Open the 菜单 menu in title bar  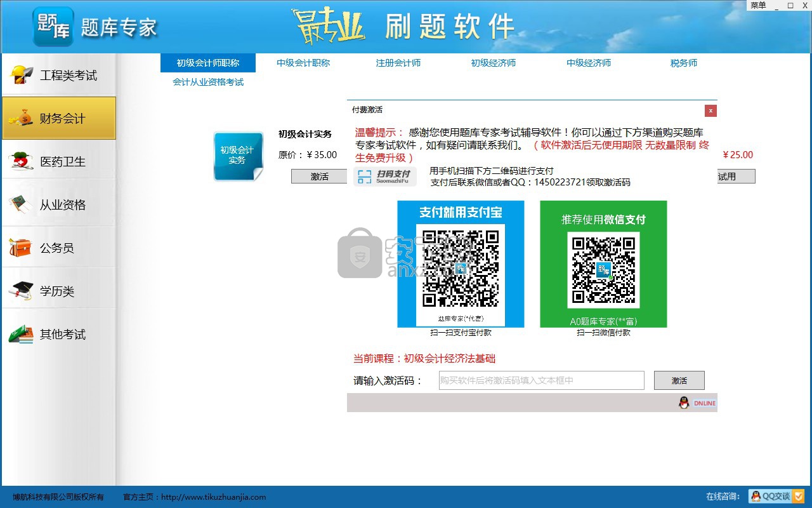tap(758, 5)
